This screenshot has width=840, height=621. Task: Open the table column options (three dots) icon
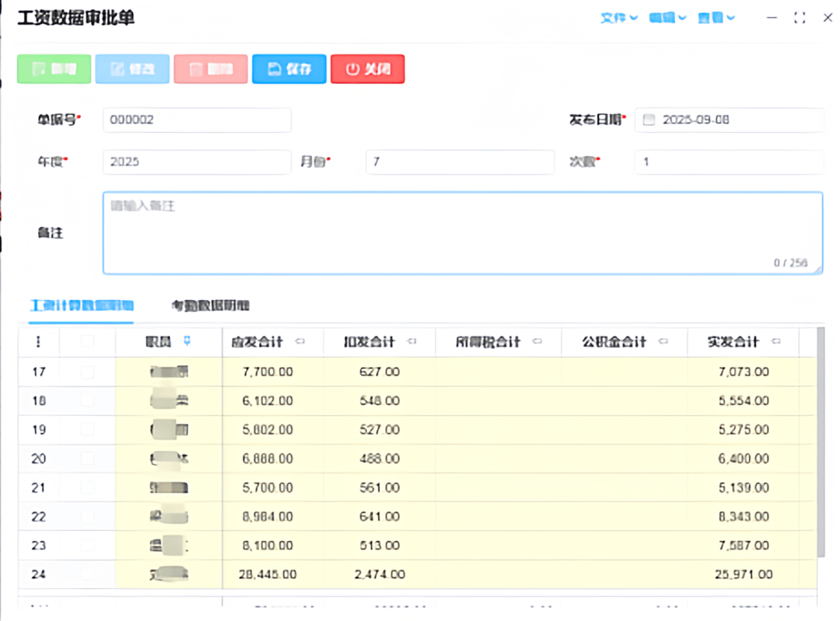[x=38, y=341]
